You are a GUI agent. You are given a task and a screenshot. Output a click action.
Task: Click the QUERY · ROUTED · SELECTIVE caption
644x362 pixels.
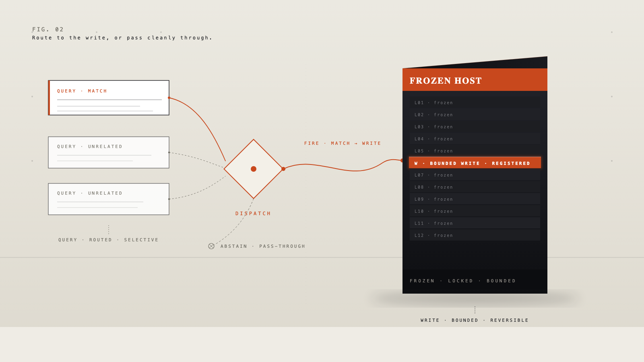pos(108,240)
